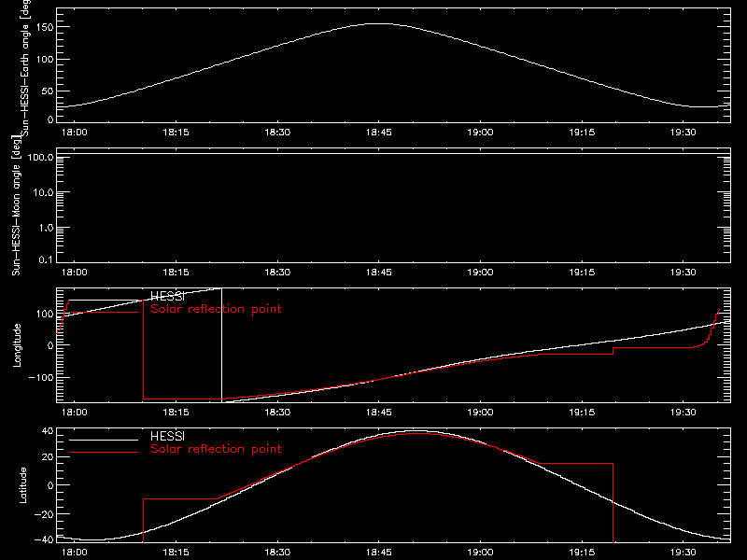Click the Longitude axis title

[x=17, y=345]
